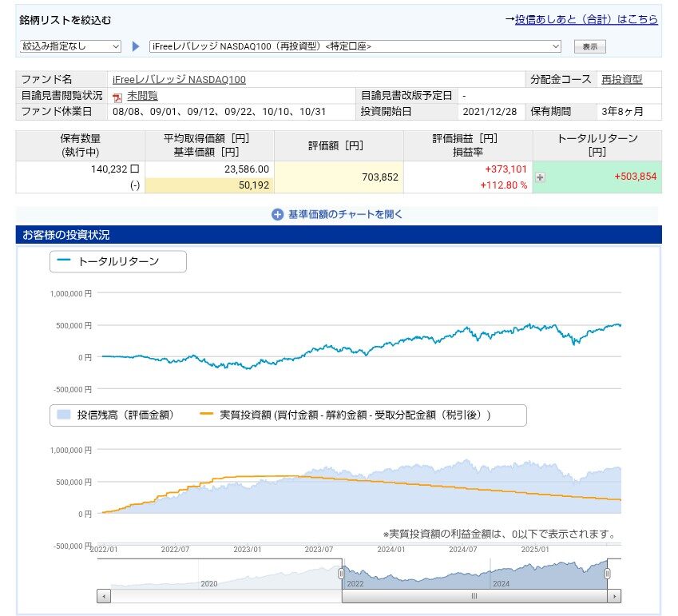Click the 評価額［円］ column header
This screenshot has width=678, height=616.
click(339, 145)
